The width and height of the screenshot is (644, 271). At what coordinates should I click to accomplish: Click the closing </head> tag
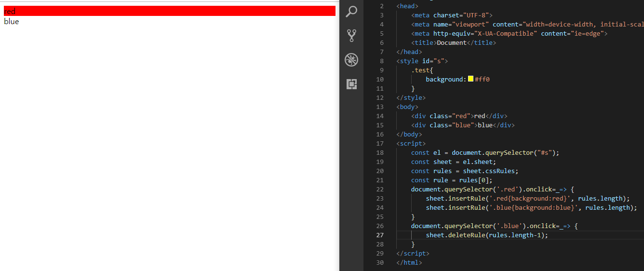point(409,52)
